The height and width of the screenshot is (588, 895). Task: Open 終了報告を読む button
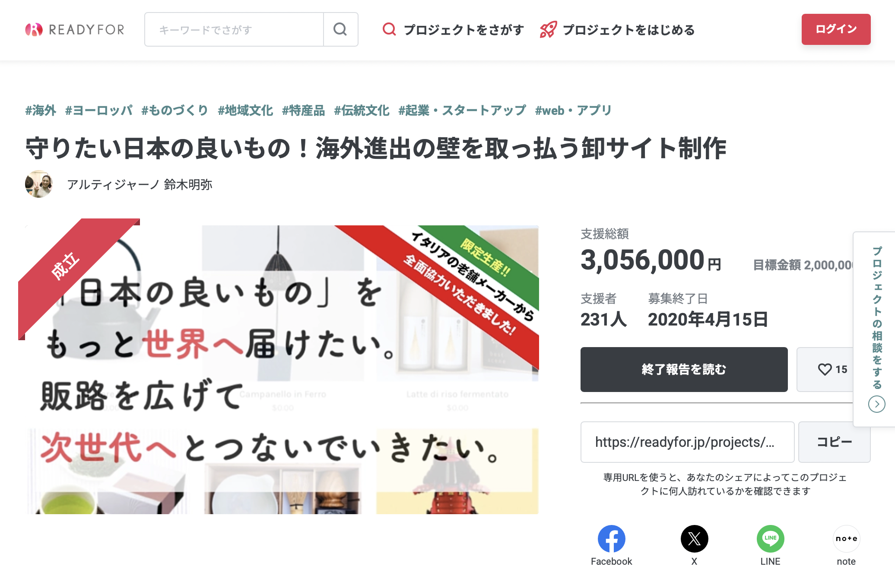(x=684, y=370)
